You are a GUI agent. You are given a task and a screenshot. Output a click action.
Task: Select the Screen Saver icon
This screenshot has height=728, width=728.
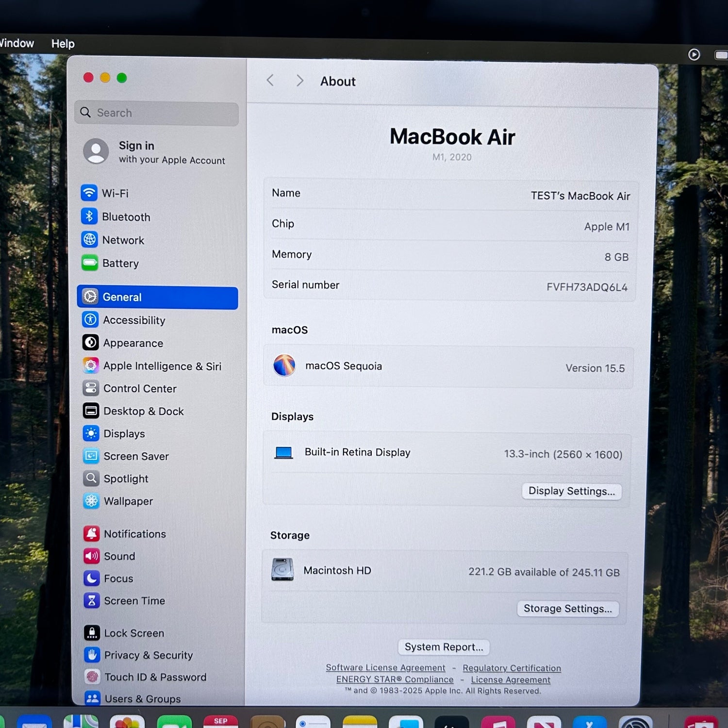[x=91, y=456]
